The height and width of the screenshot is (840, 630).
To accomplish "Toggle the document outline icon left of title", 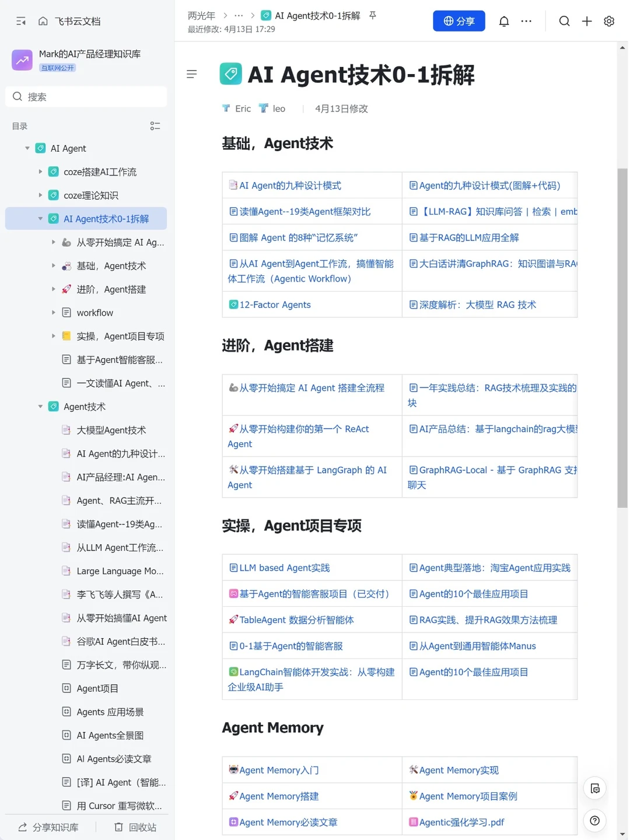I will point(191,74).
